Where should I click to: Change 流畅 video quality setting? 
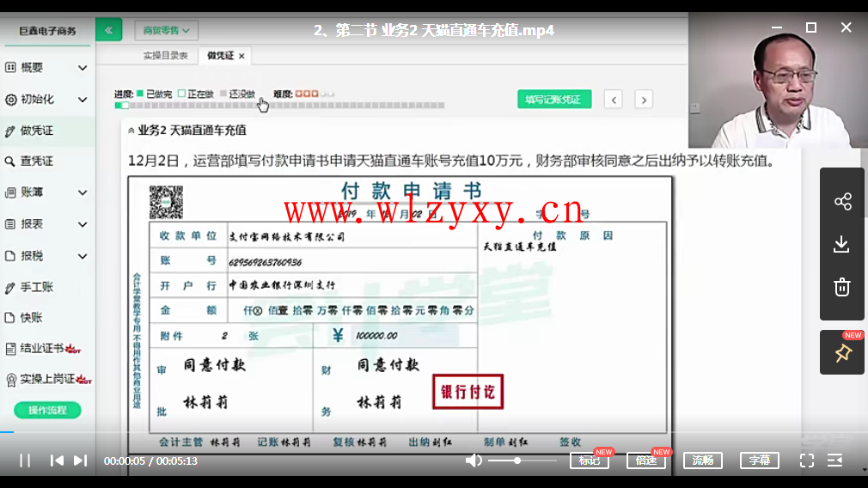coord(703,461)
